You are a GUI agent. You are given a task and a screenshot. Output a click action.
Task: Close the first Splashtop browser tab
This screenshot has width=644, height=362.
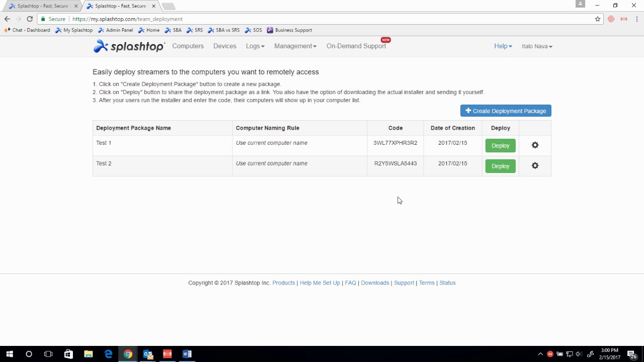(x=76, y=6)
